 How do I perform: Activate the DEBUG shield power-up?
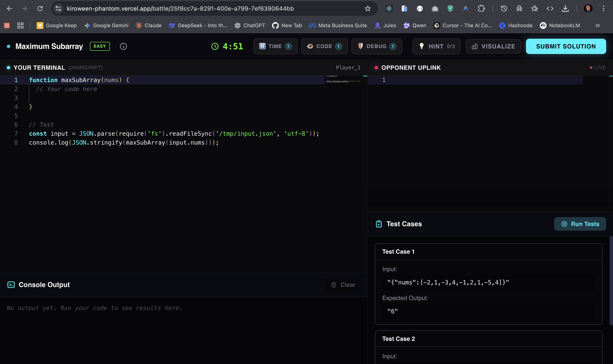[377, 46]
